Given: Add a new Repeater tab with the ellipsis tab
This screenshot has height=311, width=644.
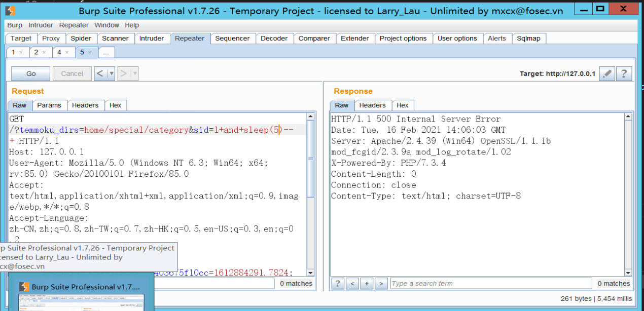Looking at the screenshot, I should pyautogui.click(x=106, y=52).
